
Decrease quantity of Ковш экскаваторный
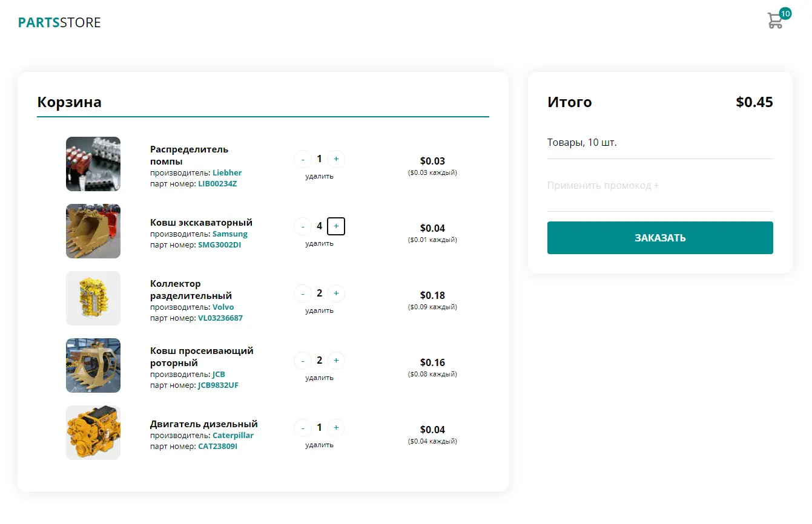coord(303,226)
